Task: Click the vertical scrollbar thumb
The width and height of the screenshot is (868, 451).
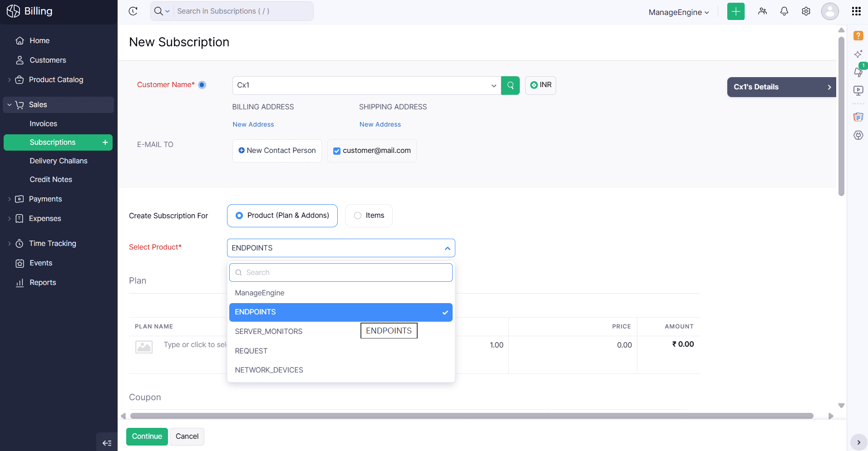Action: (841, 116)
